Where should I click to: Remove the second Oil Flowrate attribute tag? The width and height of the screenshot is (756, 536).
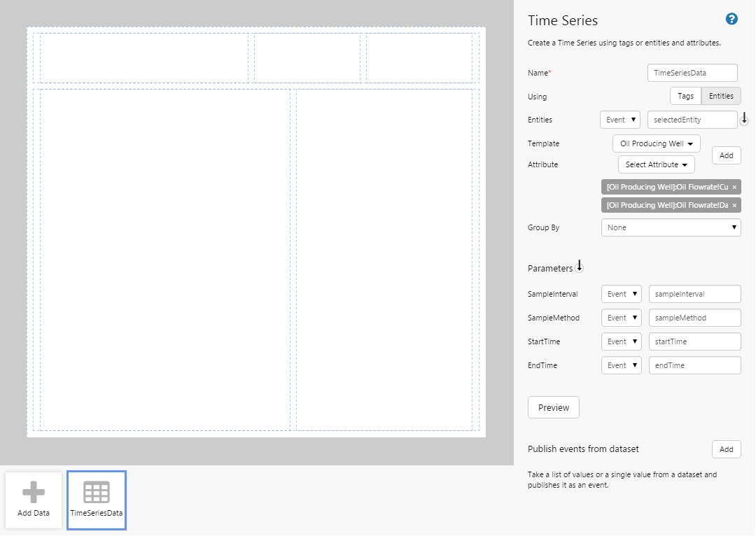(x=734, y=206)
